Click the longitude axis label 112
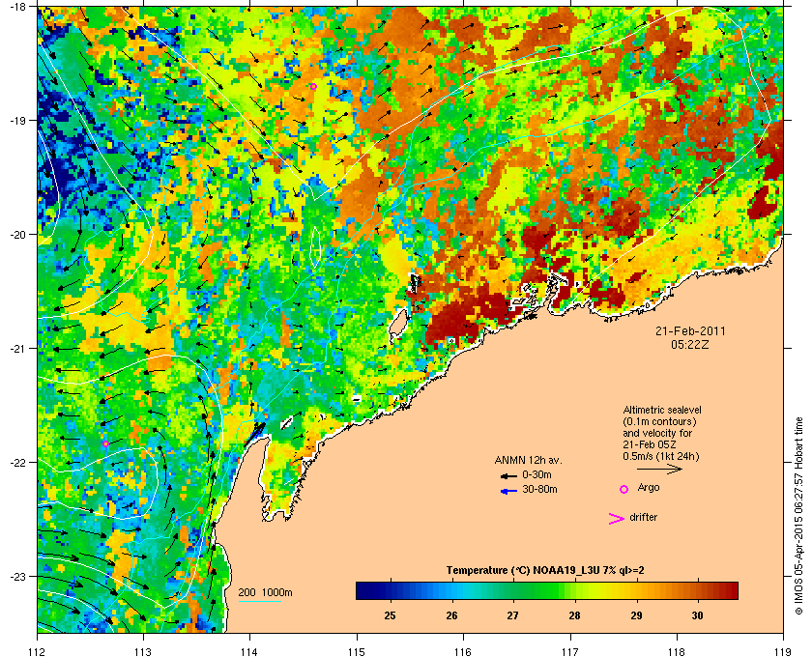 38,651
